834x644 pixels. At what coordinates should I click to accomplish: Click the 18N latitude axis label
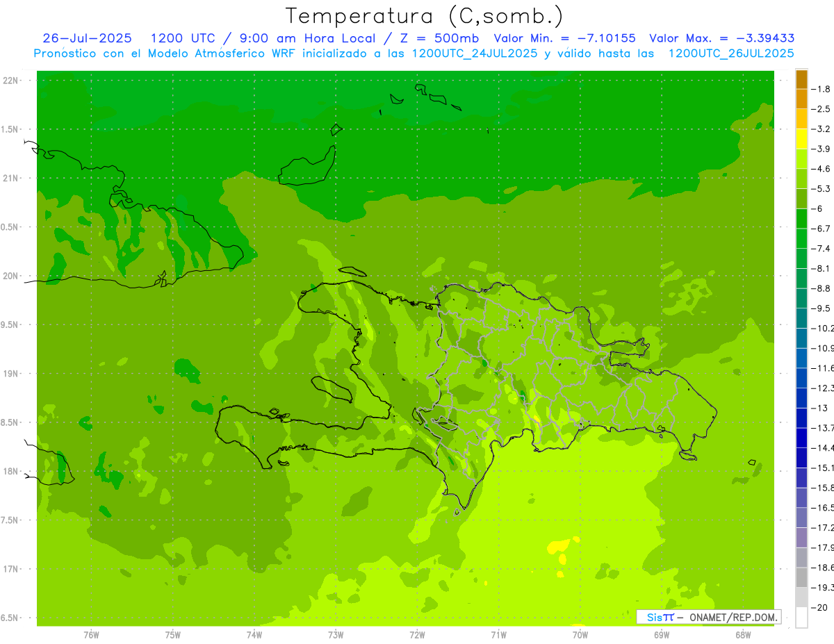click(x=11, y=471)
